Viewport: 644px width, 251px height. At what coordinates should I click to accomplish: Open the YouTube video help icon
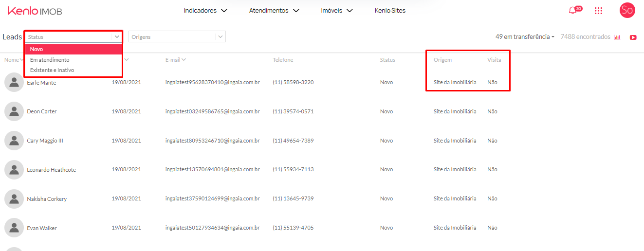633,37
